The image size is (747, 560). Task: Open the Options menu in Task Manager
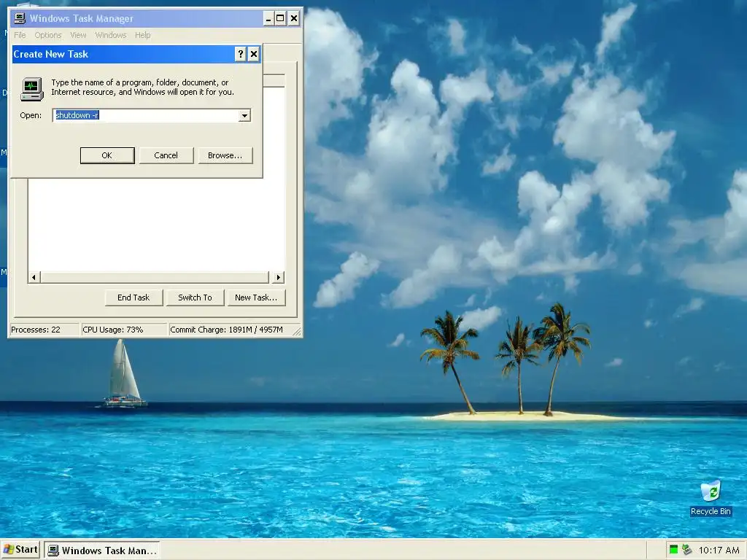click(48, 35)
